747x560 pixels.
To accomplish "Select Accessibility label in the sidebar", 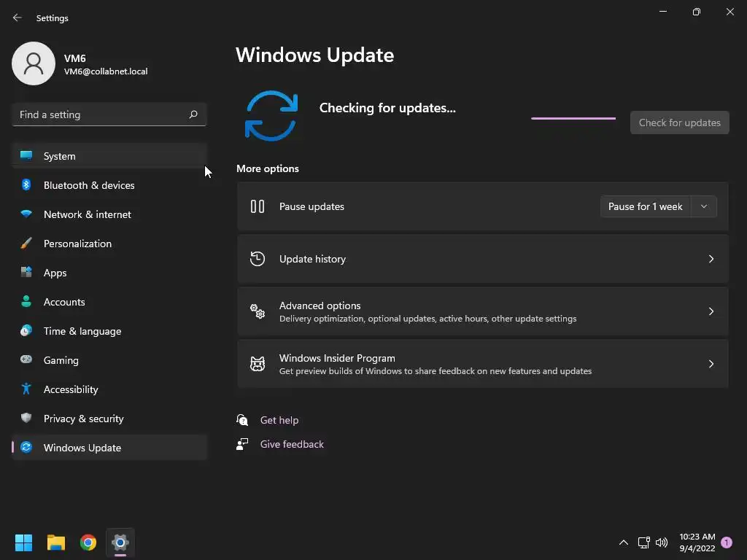I will [x=71, y=389].
